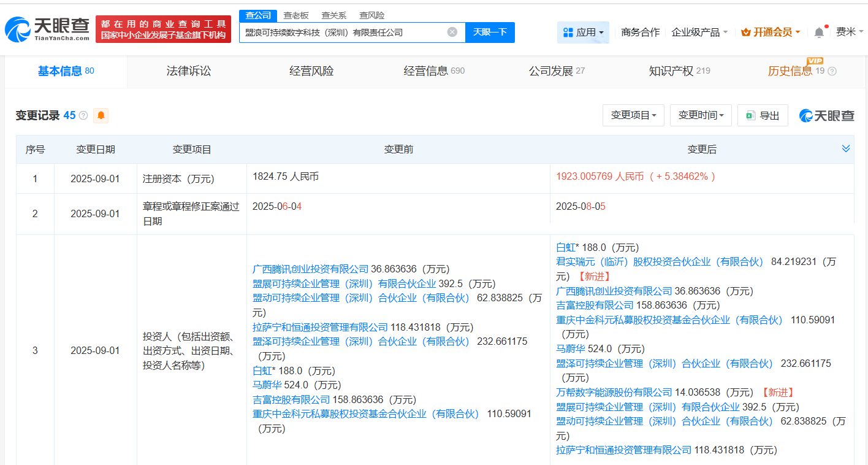
Task: Click the 天眼一下 search button
Action: click(x=490, y=32)
